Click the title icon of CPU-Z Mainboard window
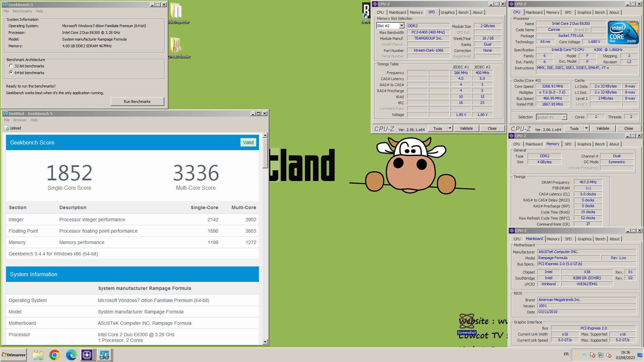 click(512, 231)
